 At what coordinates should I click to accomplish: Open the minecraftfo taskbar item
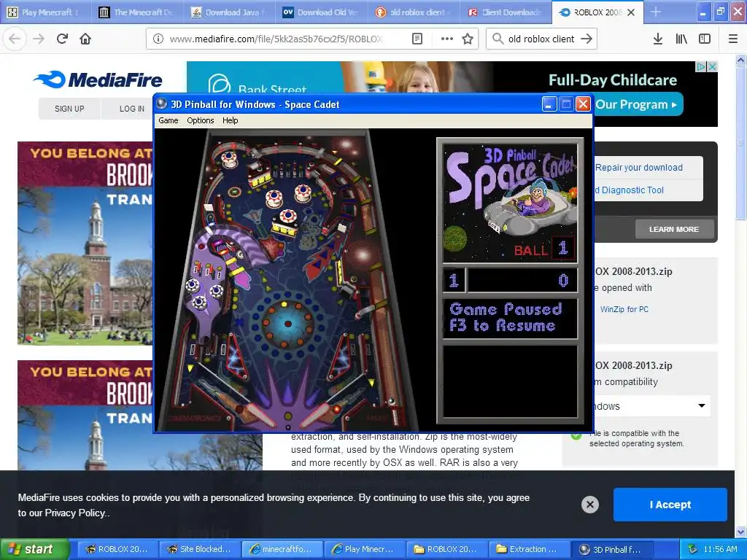(x=282, y=549)
